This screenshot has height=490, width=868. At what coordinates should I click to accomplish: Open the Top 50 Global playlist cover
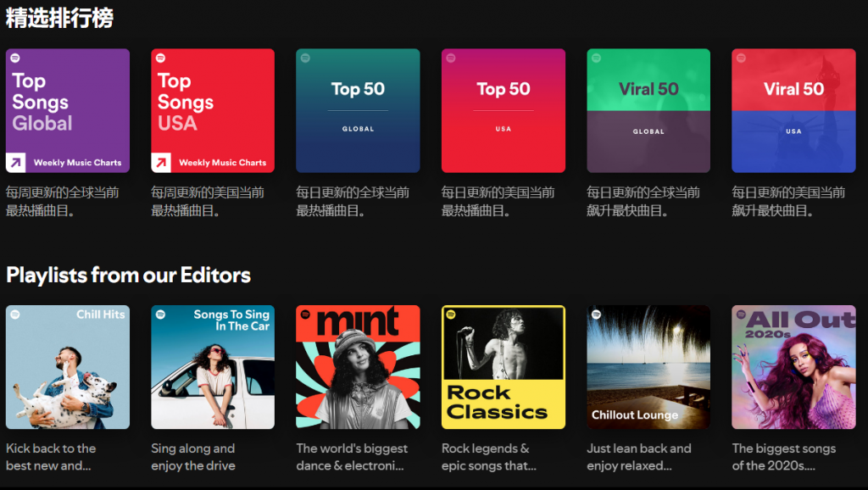pos(358,111)
